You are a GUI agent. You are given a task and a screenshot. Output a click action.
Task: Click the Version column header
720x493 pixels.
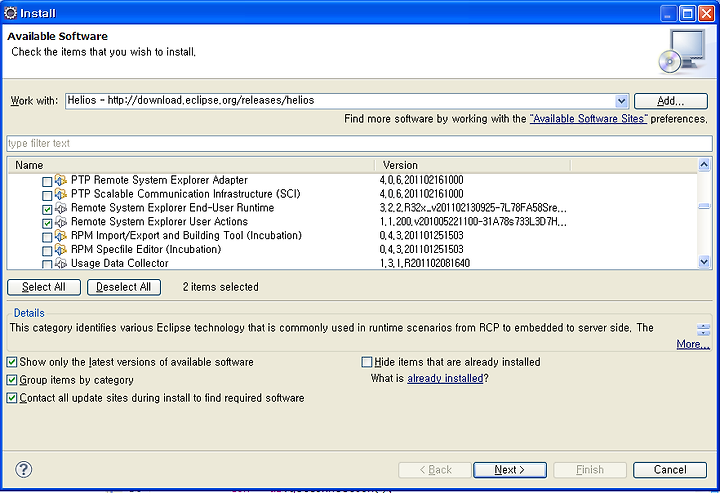tap(473, 165)
